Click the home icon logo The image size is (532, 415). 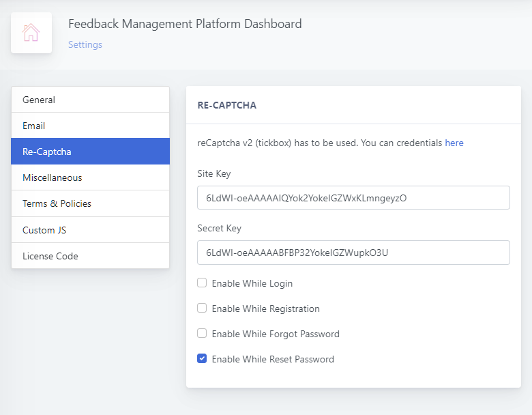31,33
